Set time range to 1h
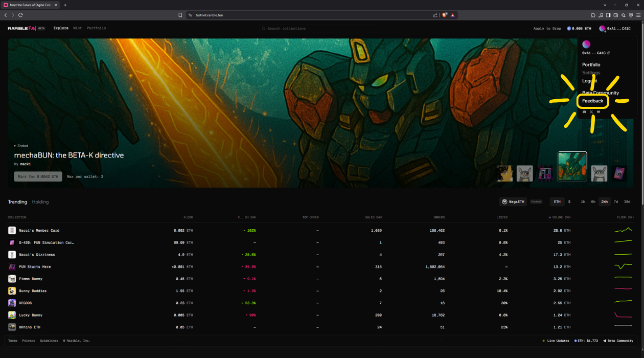 [583, 202]
